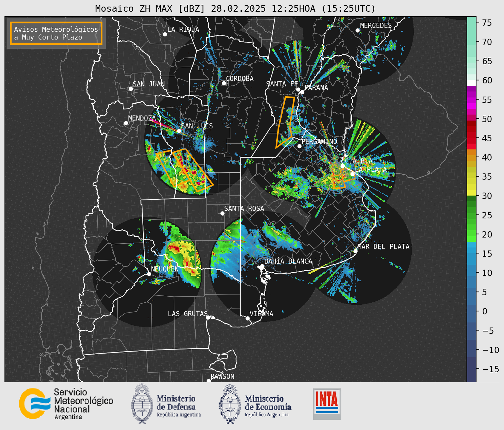
Task: Click the Mercedes city marker
Action: point(358,31)
